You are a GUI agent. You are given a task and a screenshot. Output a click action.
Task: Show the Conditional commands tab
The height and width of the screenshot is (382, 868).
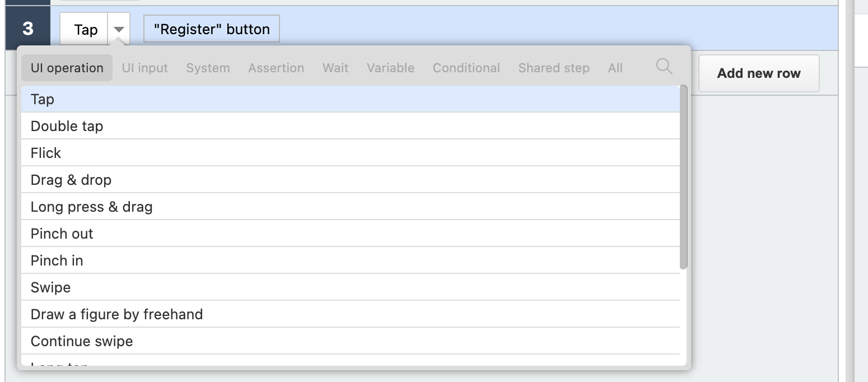coord(466,68)
